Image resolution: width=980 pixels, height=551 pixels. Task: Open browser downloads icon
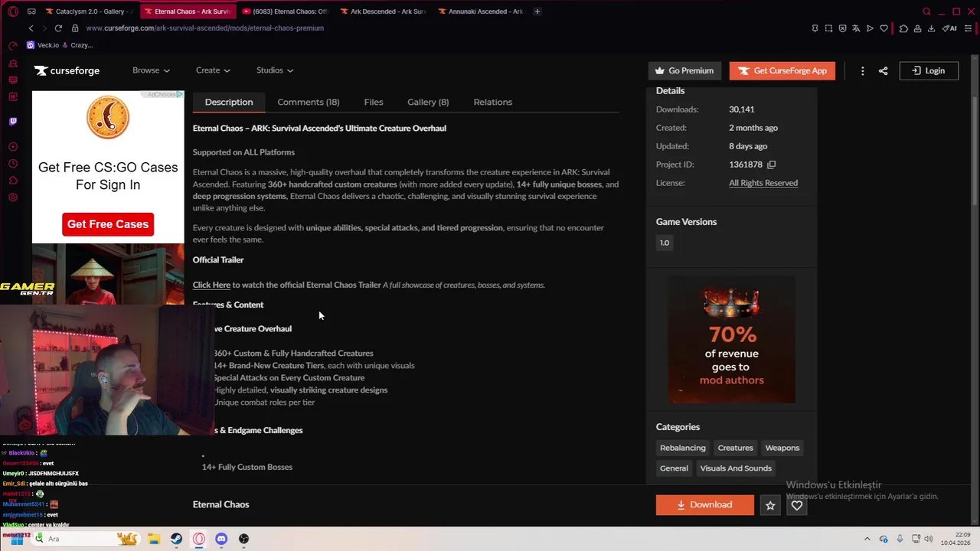click(x=931, y=28)
